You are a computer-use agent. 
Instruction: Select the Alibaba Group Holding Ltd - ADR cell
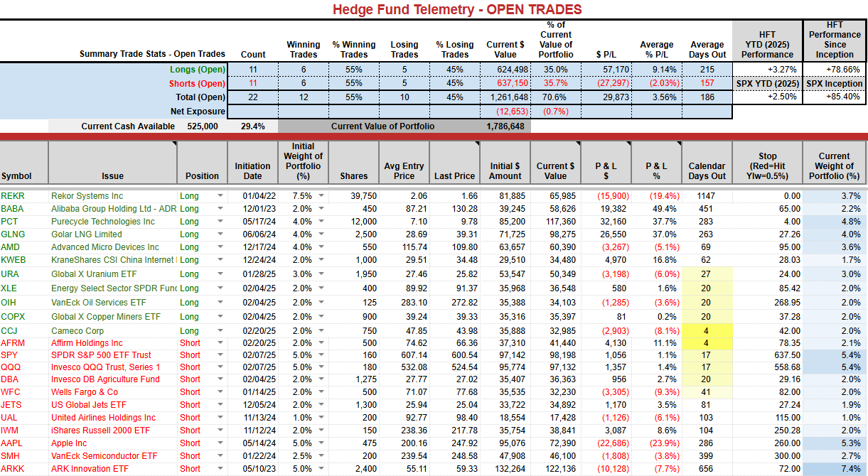(112, 209)
